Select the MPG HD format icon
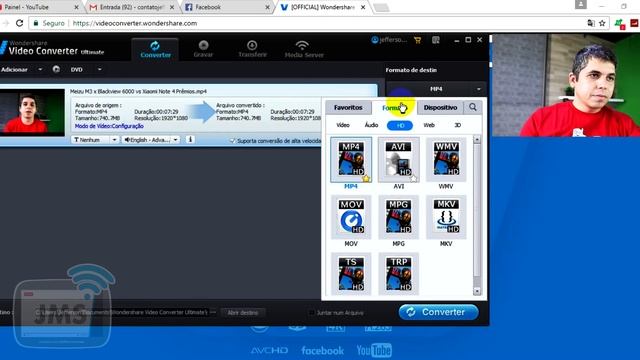Screen dimensions: 640x360 click(398, 217)
